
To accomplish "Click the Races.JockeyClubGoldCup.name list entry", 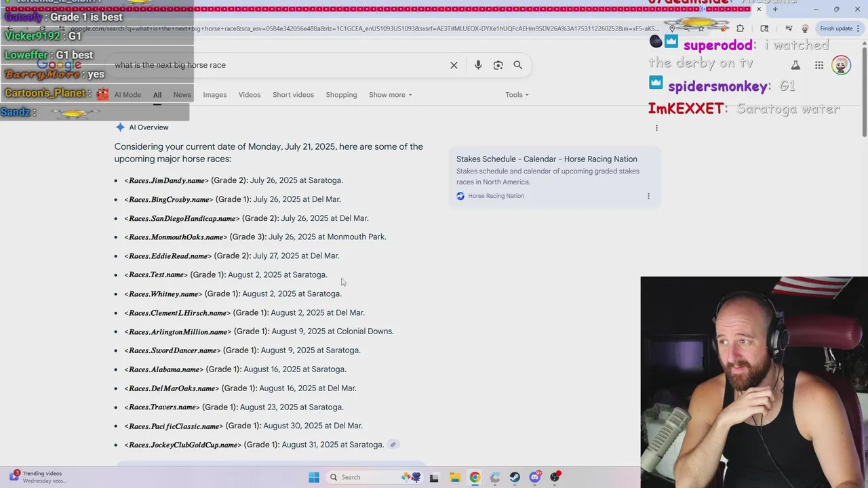I will coord(254,445).
